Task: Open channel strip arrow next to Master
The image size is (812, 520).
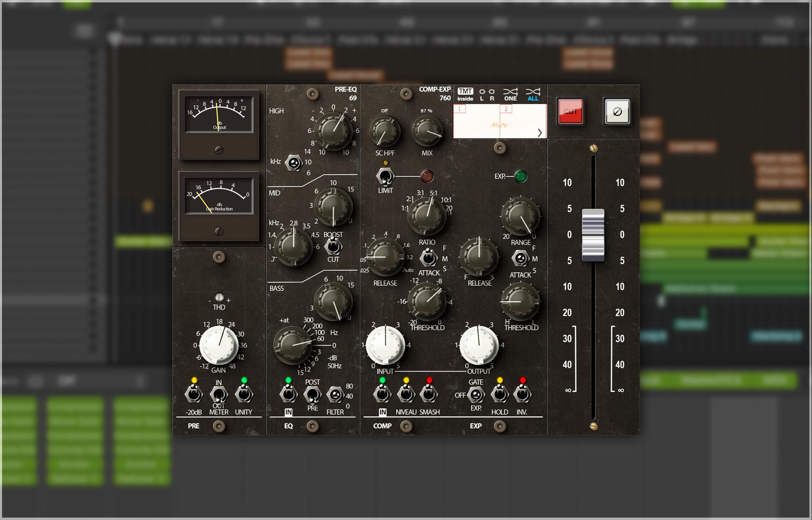Action: [540, 132]
